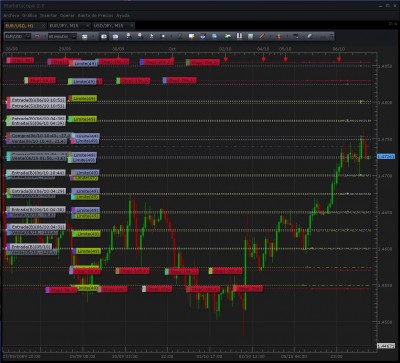This screenshot has width=400, height=363.
Task: Click the red icon beside the EUR/USD selector
Action: [38, 36]
